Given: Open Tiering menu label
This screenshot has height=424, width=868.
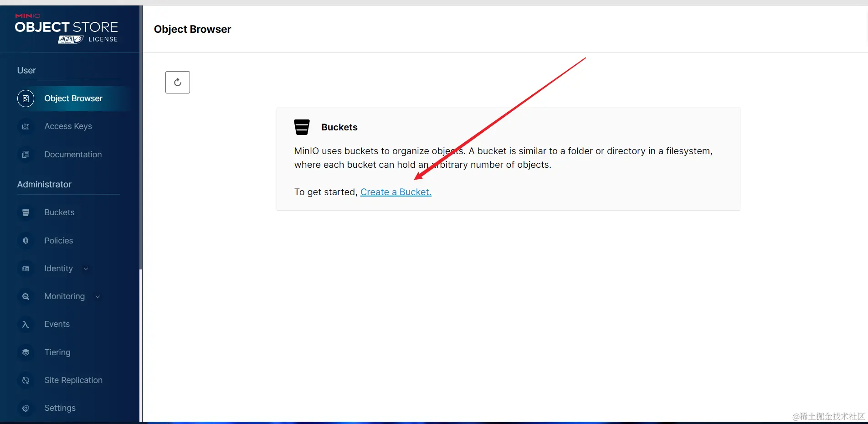Looking at the screenshot, I should pyautogui.click(x=57, y=352).
